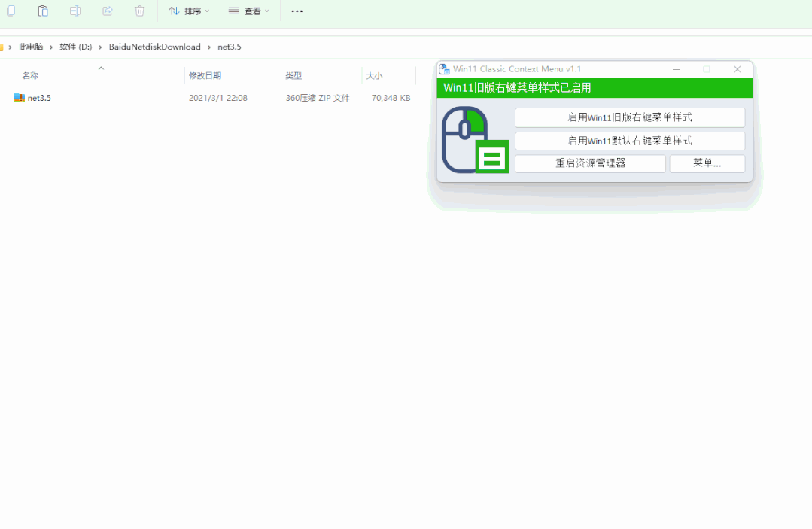The image size is (812, 529).
Task: Click the net3.5 zip file icon
Action: click(19, 97)
